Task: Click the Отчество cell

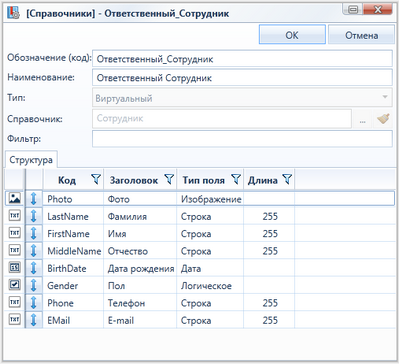Action: 140,251
